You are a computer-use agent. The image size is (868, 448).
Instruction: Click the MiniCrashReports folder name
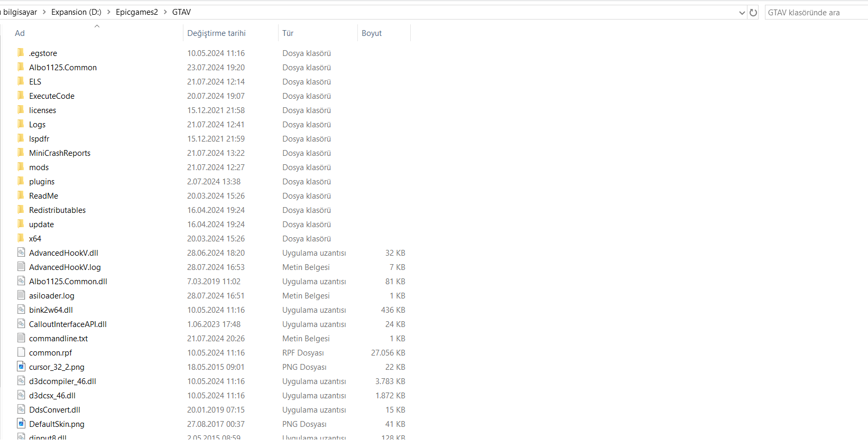click(x=60, y=153)
